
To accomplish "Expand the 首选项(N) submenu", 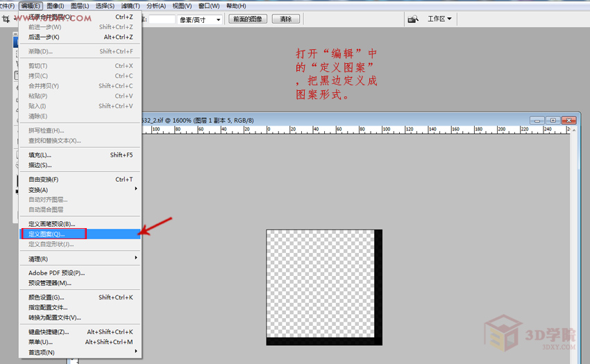I will 80,352.
